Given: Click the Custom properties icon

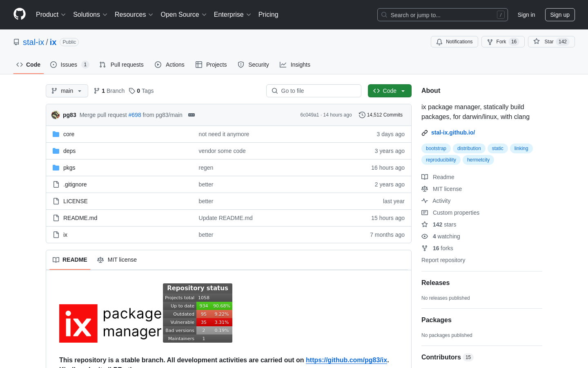Looking at the screenshot, I should tap(425, 213).
